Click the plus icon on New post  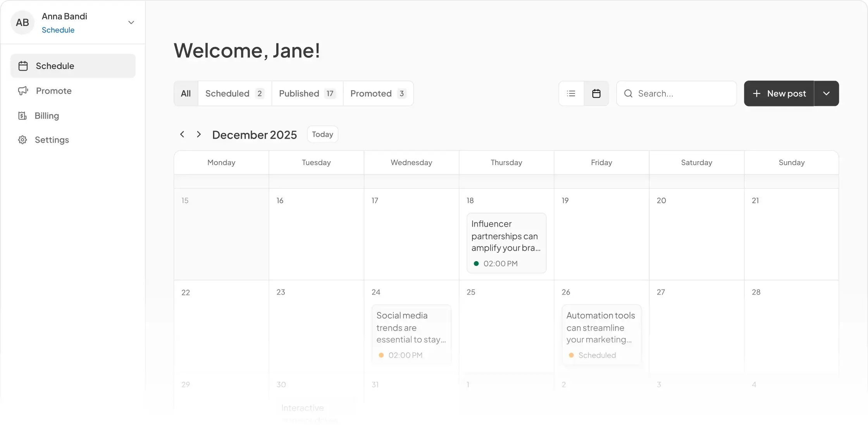pos(757,93)
